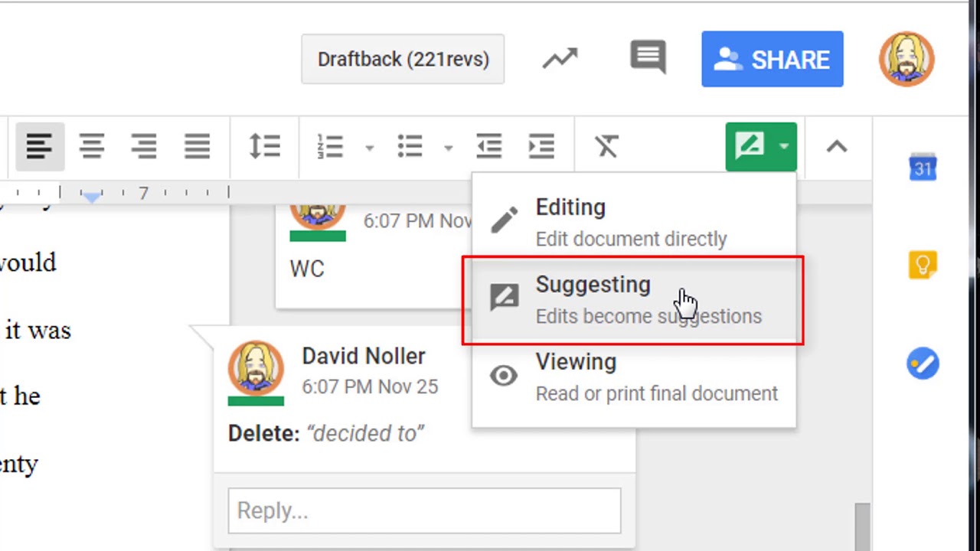The height and width of the screenshot is (551, 980).
Task: Toggle center text alignment
Action: click(x=92, y=146)
